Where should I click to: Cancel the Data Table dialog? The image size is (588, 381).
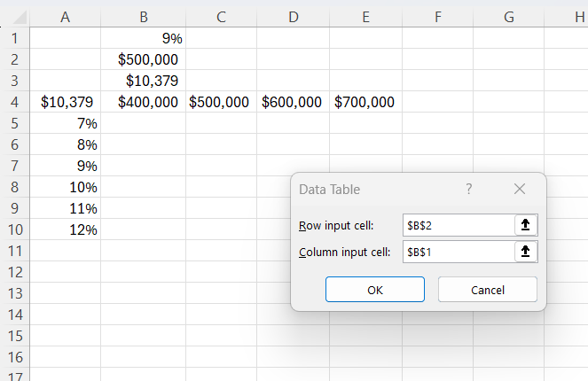[488, 290]
